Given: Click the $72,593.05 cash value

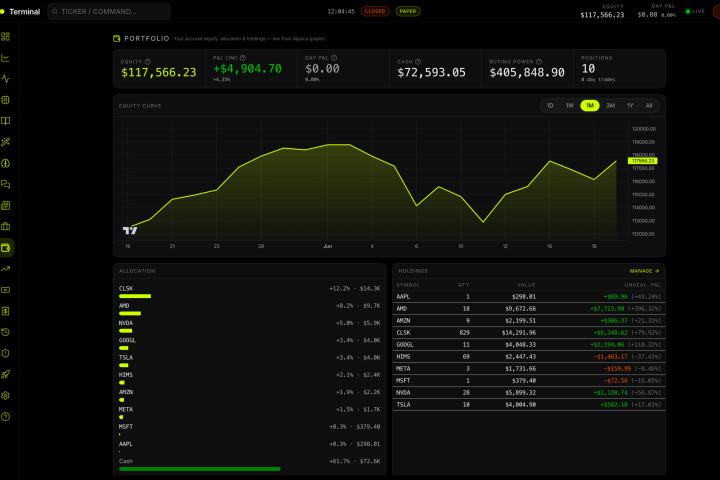Looking at the screenshot, I should click(x=432, y=73).
